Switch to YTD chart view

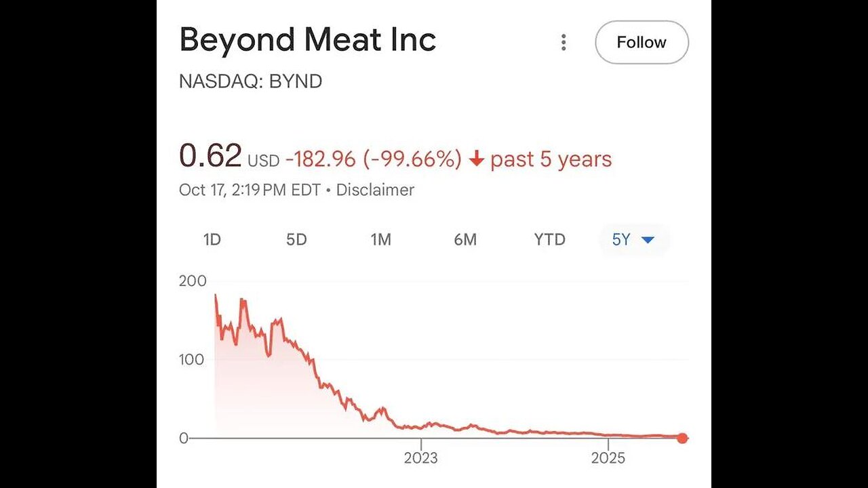(x=549, y=239)
